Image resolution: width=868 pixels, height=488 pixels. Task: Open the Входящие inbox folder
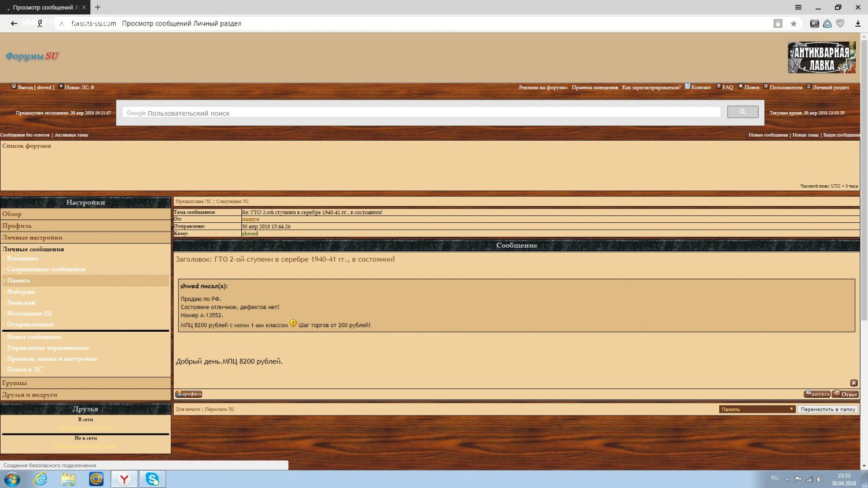[x=23, y=259]
